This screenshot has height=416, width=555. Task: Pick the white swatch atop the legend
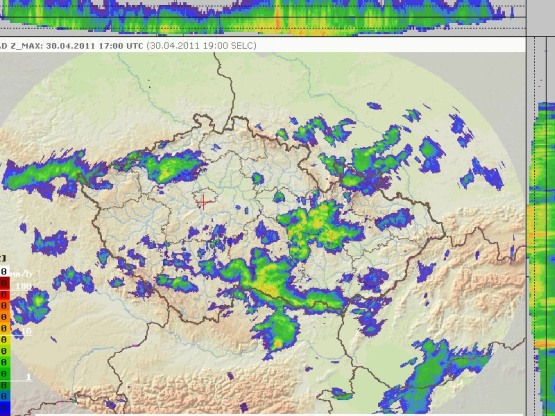coord(4,272)
